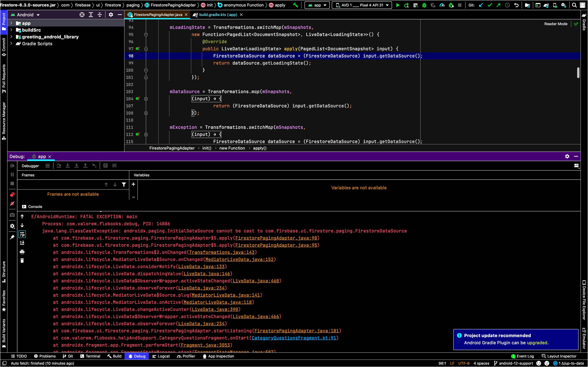Toggle Mute Breakpoints button

(x=12, y=204)
